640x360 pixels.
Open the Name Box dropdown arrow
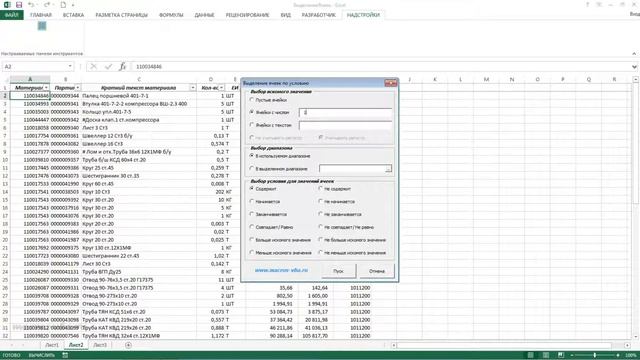(70, 66)
